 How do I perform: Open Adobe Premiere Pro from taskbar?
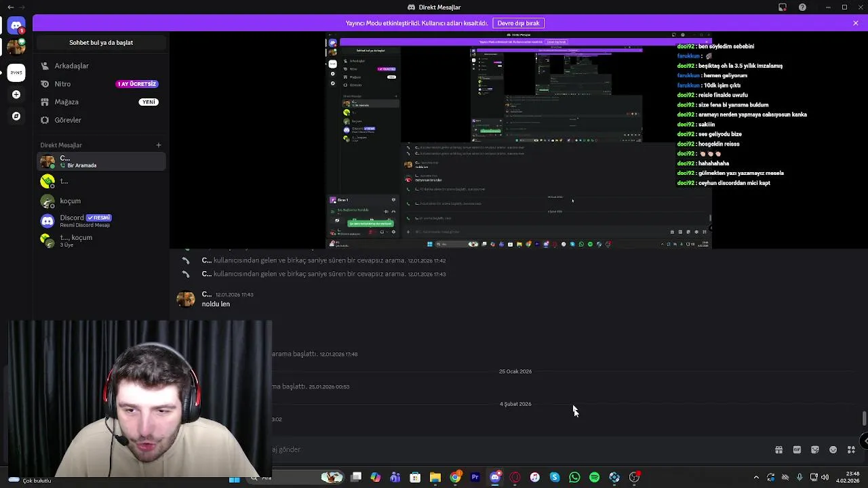(475, 478)
